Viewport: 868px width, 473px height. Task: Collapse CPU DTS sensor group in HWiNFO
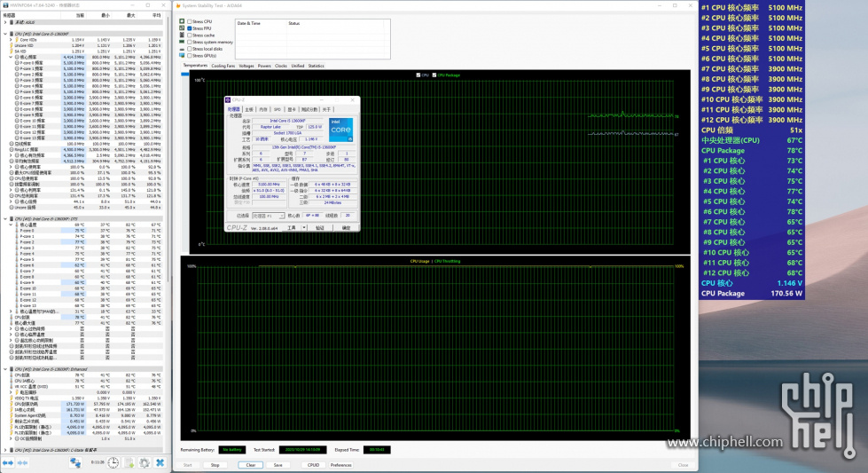(x=5, y=219)
